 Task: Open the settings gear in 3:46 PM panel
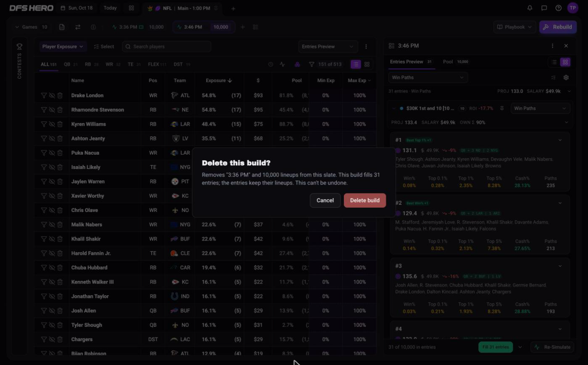[x=566, y=77]
